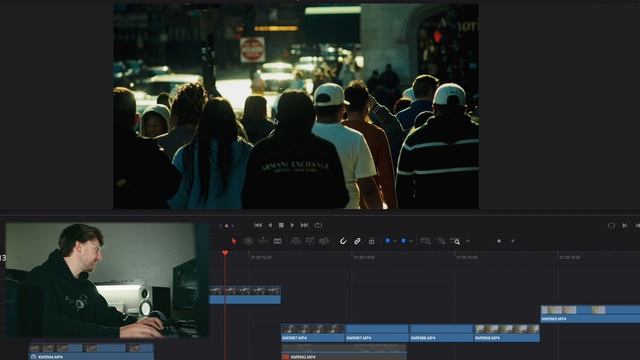Open the dropdown arrow beside the flag

pyautogui.click(x=395, y=242)
